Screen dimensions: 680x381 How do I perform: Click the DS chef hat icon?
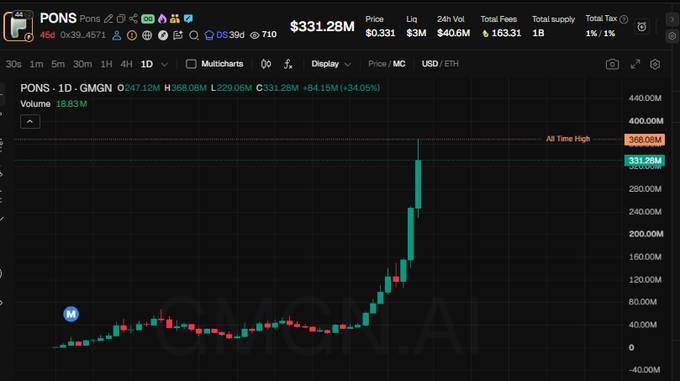(209, 35)
